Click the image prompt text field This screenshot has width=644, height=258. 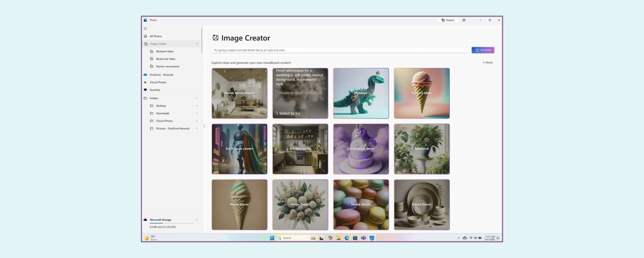340,50
